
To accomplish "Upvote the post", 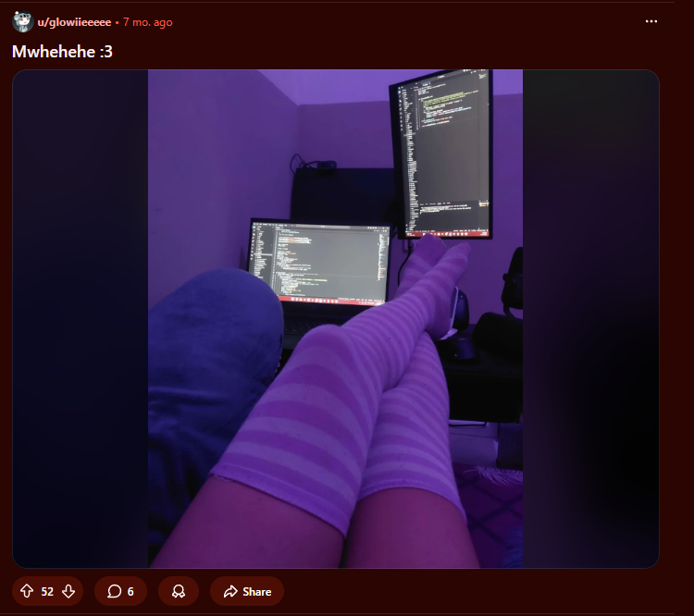I will point(27,591).
